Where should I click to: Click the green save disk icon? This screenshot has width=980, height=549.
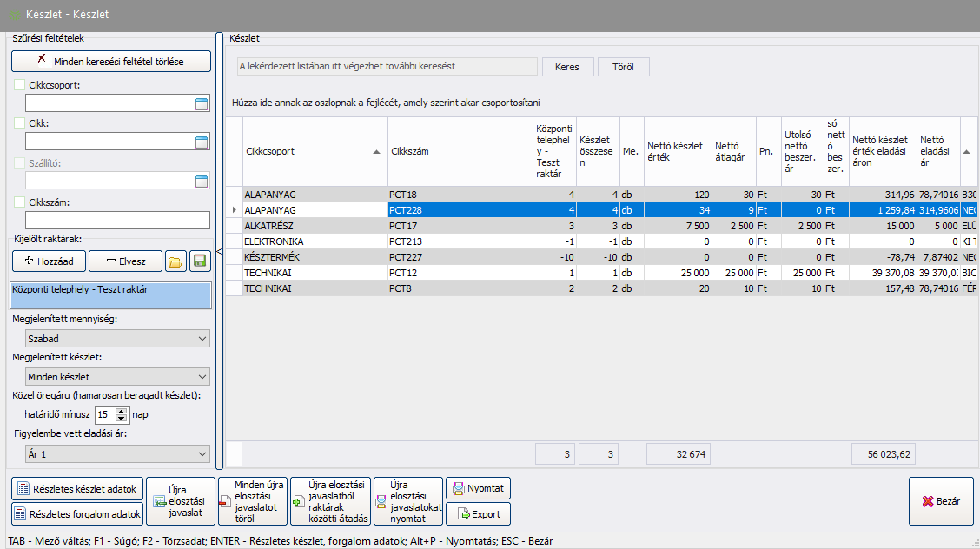click(200, 261)
